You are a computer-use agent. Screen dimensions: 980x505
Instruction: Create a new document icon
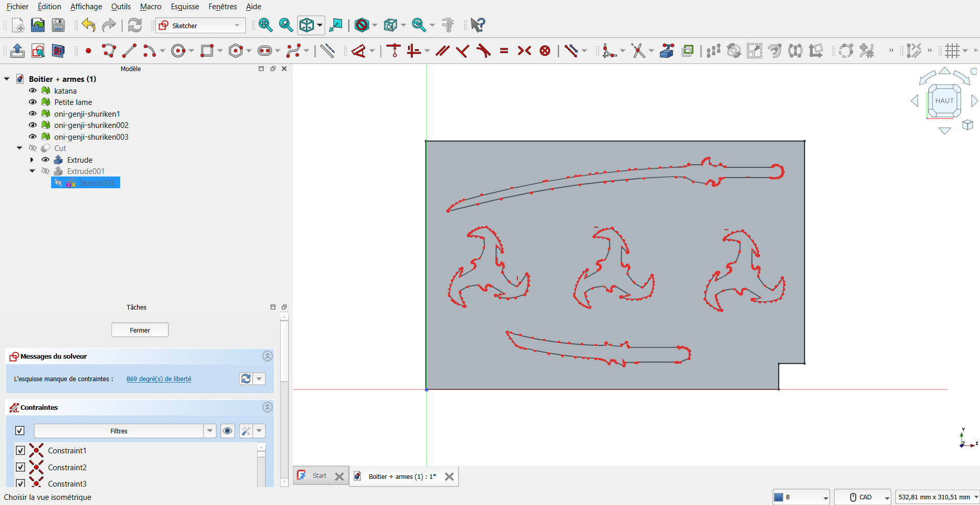click(x=18, y=25)
